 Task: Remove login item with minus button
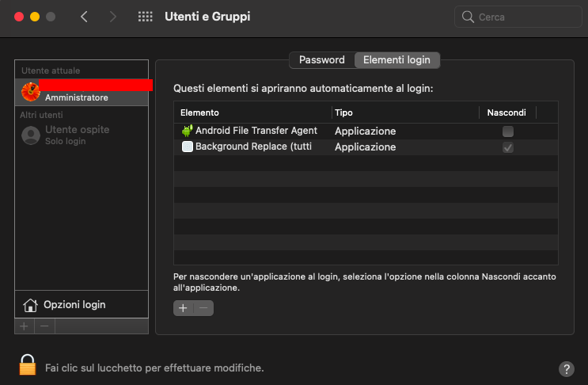203,308
